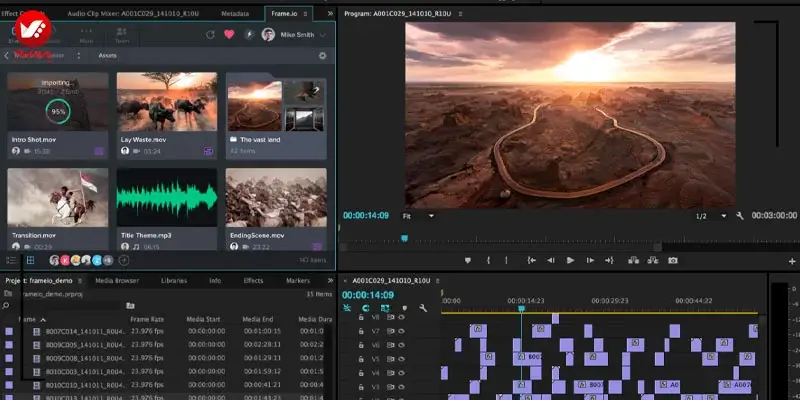Switch to the Media Browser tab
The height and width of the screenshot is (400, 800).
pos(117,281)
